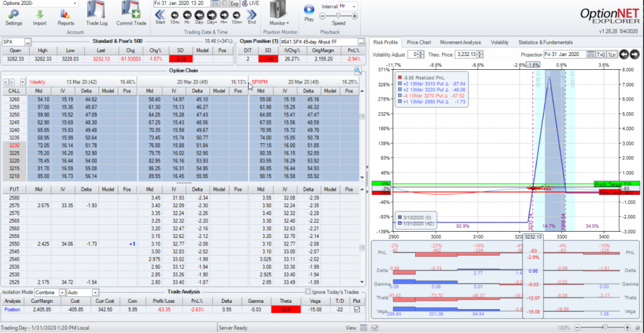
Task: Open option chain expiry filter dropdown
Action: 22,82
